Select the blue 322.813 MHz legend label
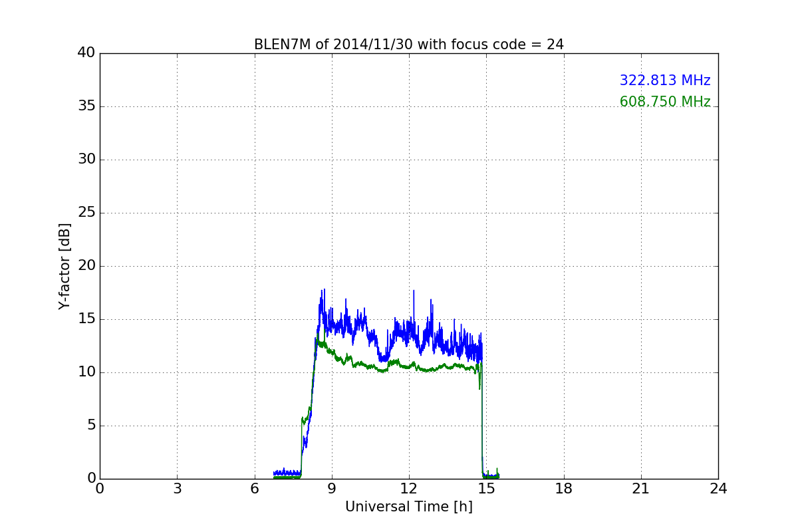This screenshot has width=798, height=532. tap(665, 80)
